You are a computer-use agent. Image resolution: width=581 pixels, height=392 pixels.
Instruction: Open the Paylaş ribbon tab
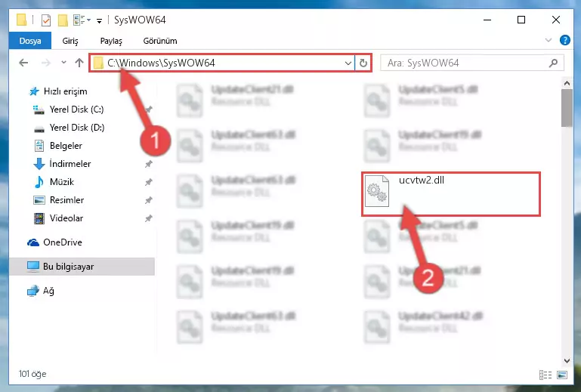pyautogui.click(x=111, y=41)
